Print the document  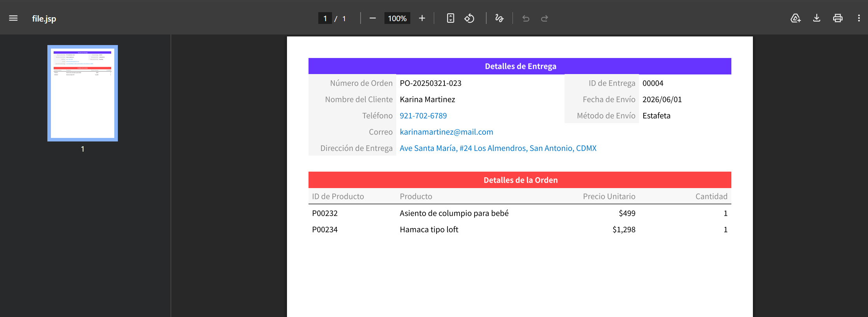pos(838,18)
